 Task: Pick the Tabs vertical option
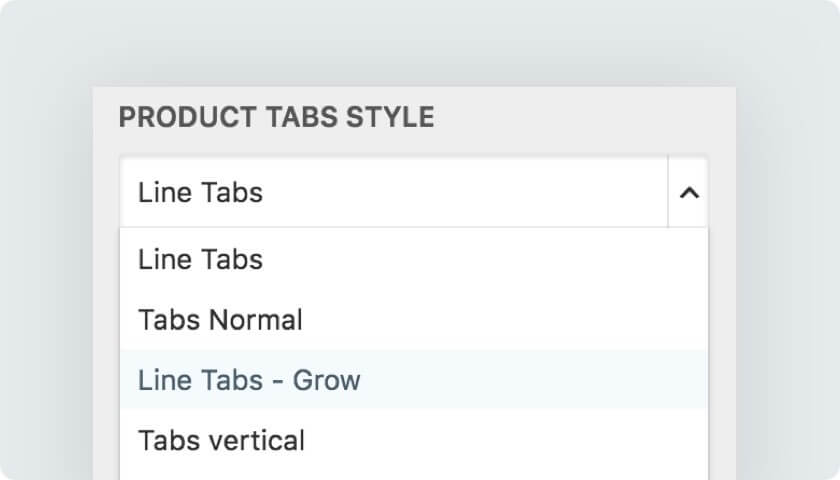(414, 440)
